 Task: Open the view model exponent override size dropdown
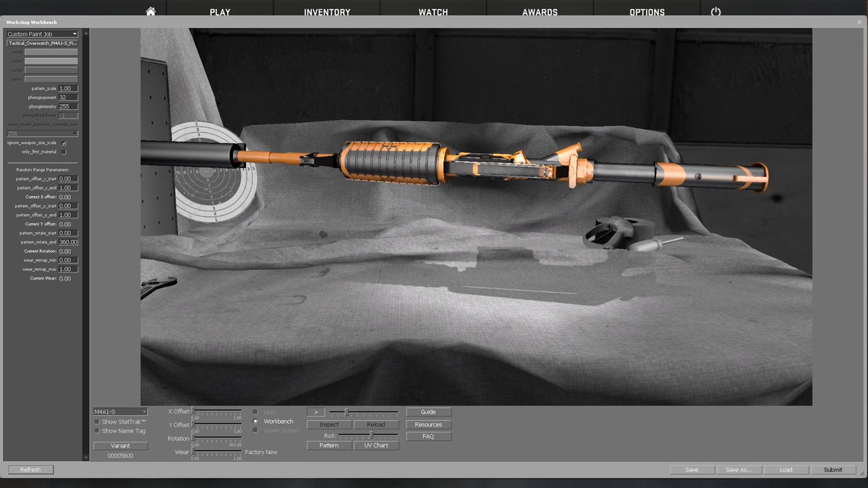pyautogui.click(x=42, y=134)
